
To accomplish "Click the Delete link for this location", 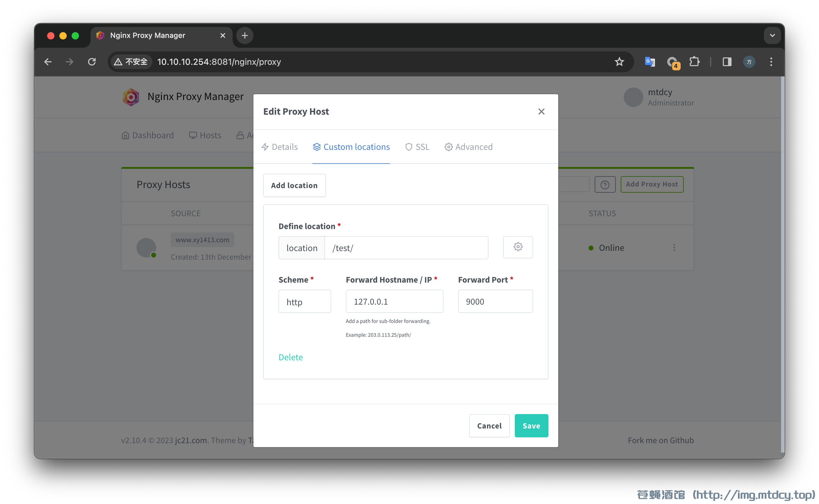I will [x=291, y=357].
